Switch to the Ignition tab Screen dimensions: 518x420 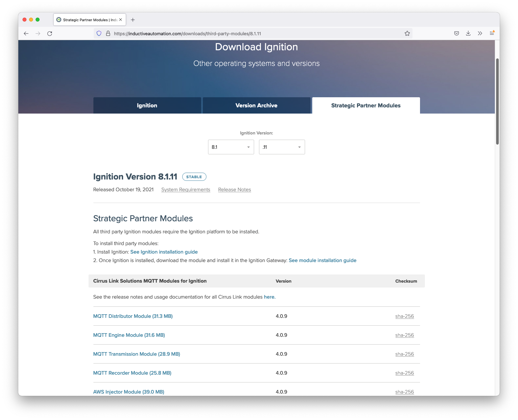(x=147, y=105)
